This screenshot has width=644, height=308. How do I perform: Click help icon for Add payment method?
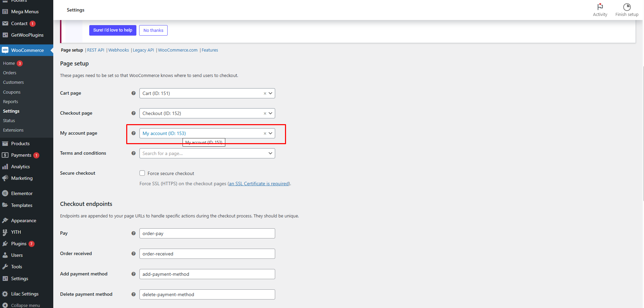tap(133, 274)
